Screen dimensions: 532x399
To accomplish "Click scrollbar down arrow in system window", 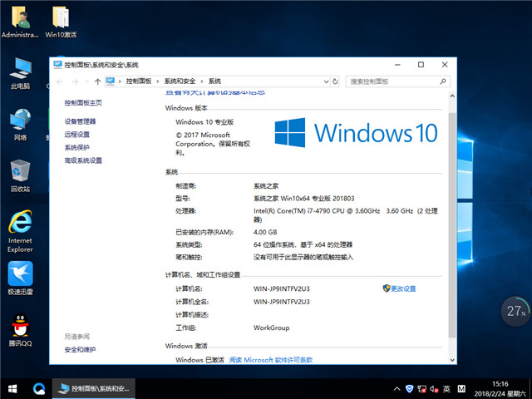I will pyautogui.click(x=452, y=360).
